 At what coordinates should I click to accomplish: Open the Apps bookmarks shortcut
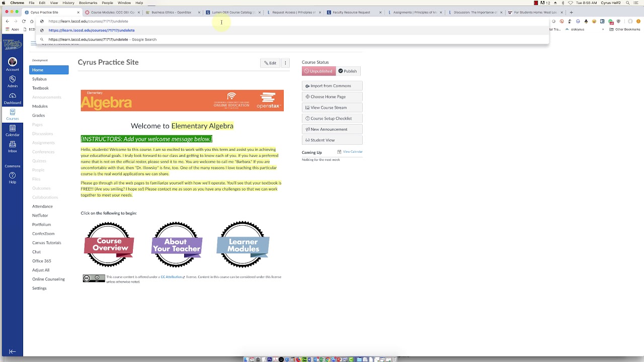tap(13, 29)
